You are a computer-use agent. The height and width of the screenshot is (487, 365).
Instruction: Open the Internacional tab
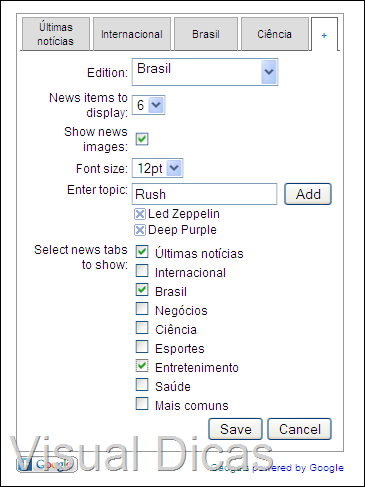132,34
